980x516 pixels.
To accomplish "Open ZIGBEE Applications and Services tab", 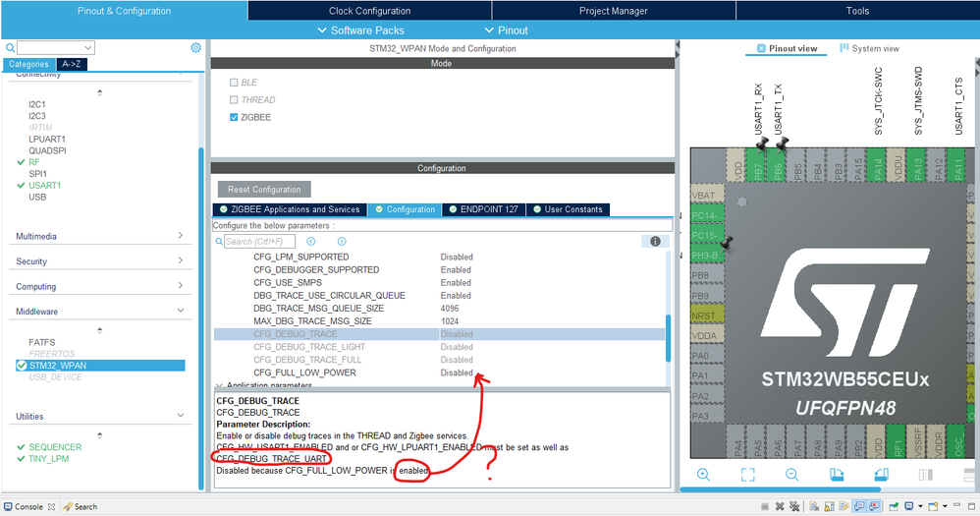I will pyautogui.click(x=290, y=209).
